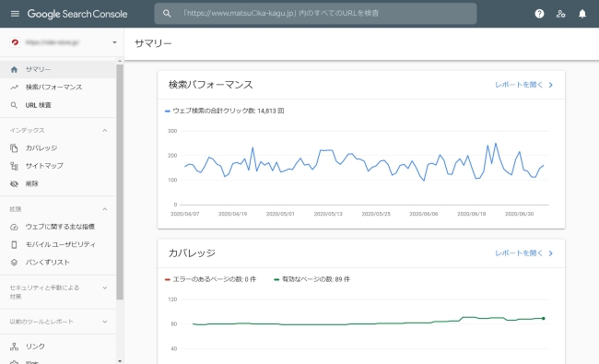The image size is (599, 364).
Task: Click the sitemap icon for サイトマップ
Action: pos(14,166)
